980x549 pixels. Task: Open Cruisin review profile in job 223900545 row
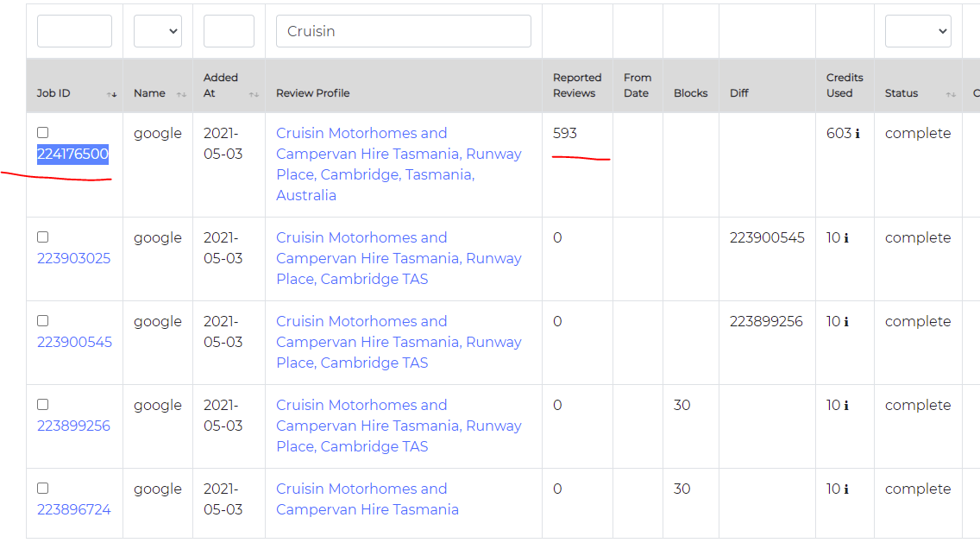pos(399,342)
